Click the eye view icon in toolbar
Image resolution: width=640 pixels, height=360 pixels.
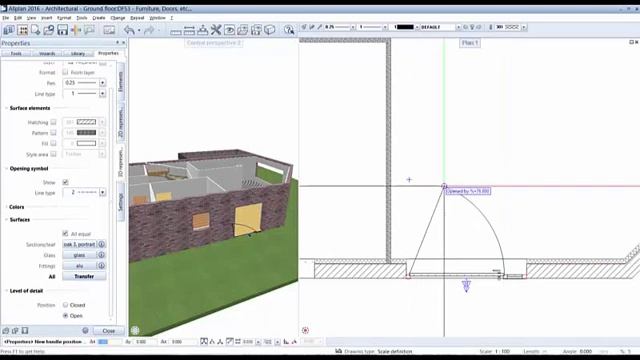229,30
